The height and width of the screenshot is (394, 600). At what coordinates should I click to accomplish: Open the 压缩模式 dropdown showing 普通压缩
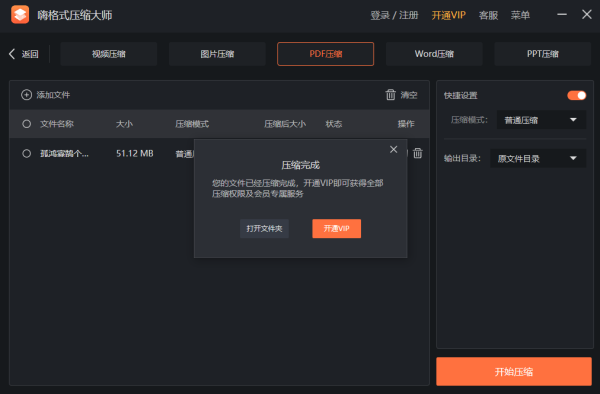pos(541,120)
